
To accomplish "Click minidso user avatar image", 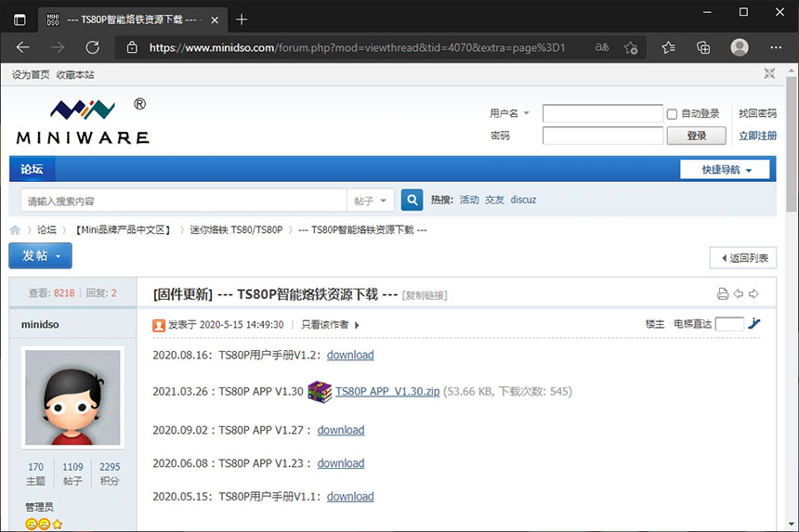I will click(72, 397).
